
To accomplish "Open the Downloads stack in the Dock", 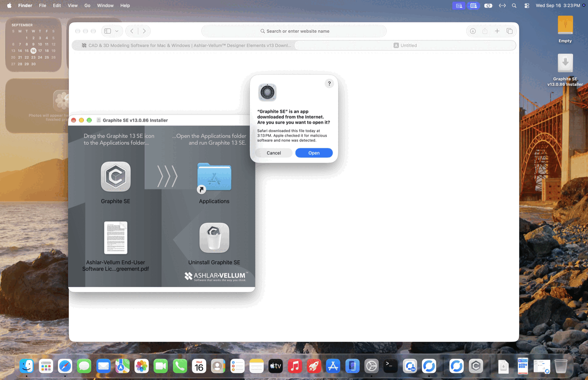I will pyautogui.click(x=503, y=366).
